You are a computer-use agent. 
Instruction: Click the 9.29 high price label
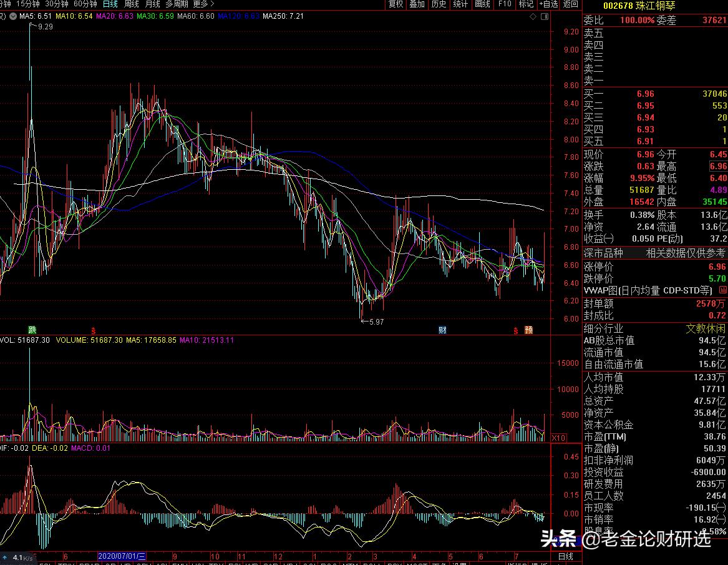pyautogui.click(x=45, y=27)
